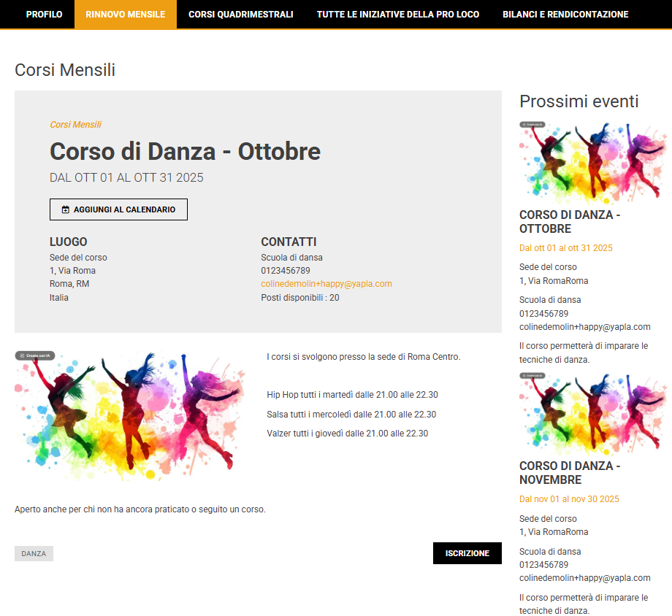
Task: Click the calendar icon in Aggiungi al calendario
Action: coord(66,209)
